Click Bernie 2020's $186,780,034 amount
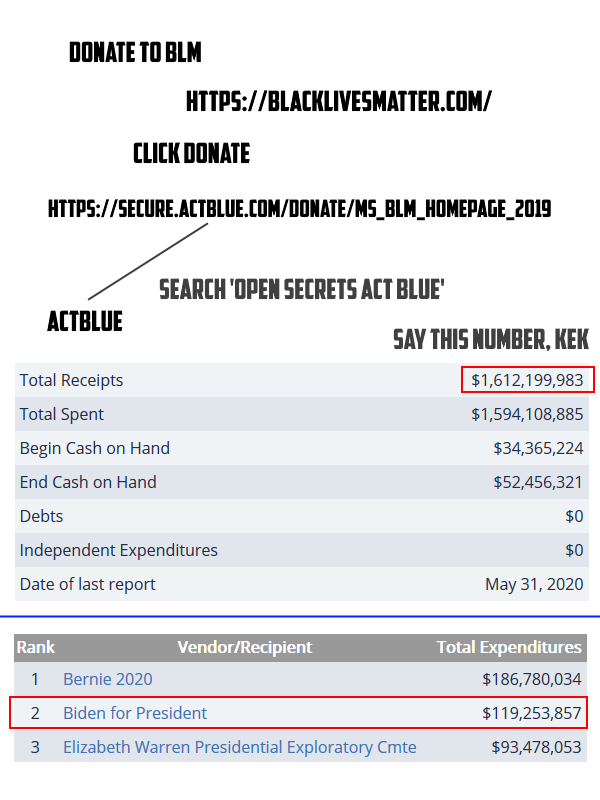This screenshot has height=800, width=600. coord(532,679)
